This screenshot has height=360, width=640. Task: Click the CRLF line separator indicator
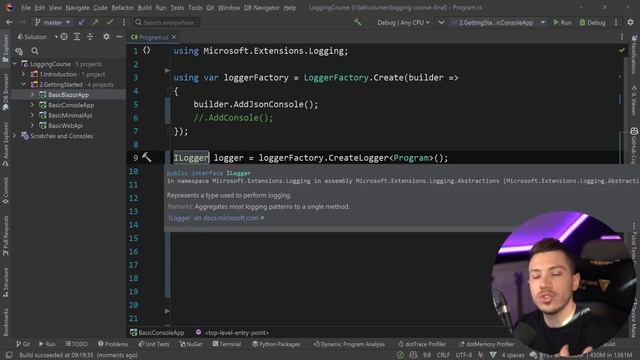pos(443,355)
